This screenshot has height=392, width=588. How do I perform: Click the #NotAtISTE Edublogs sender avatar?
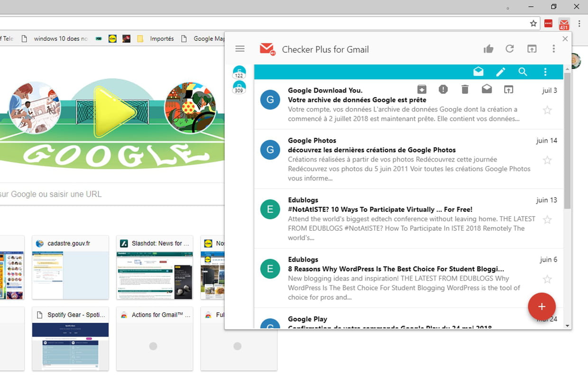270,210
